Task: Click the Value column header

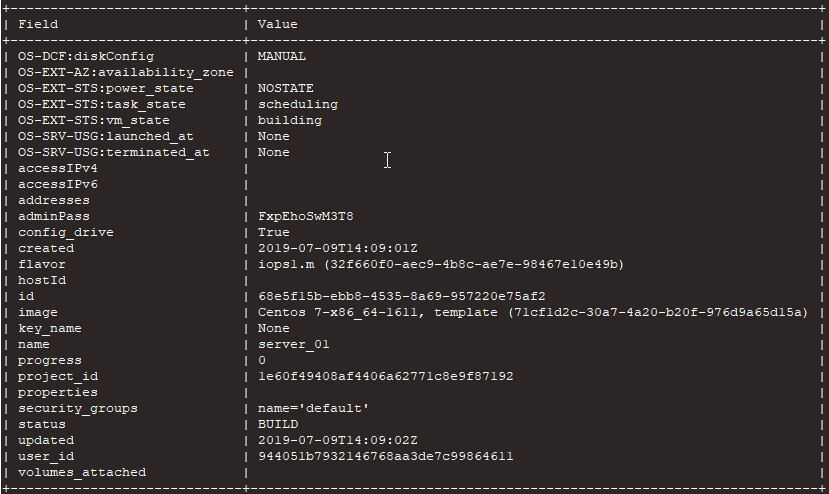Action: tap(278, 24)
